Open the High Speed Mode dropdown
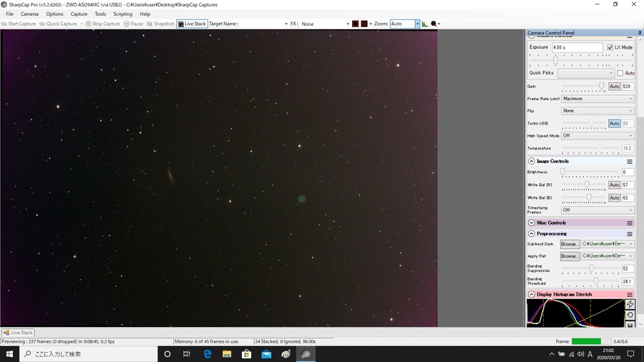The height and width of the screenshot is (362, 644). 597,135
